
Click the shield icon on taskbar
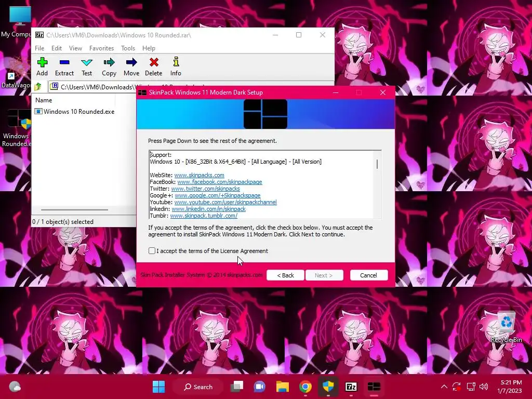[328, 387]
